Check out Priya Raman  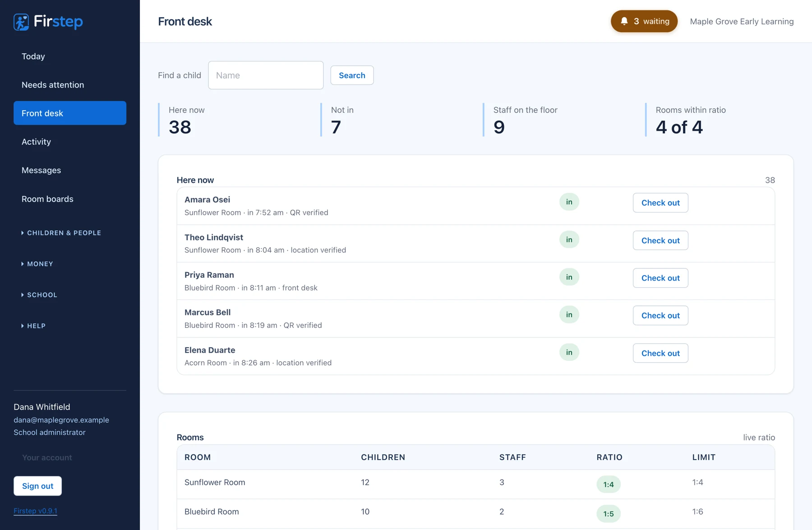pyautogui.click(x=660, y=278)
